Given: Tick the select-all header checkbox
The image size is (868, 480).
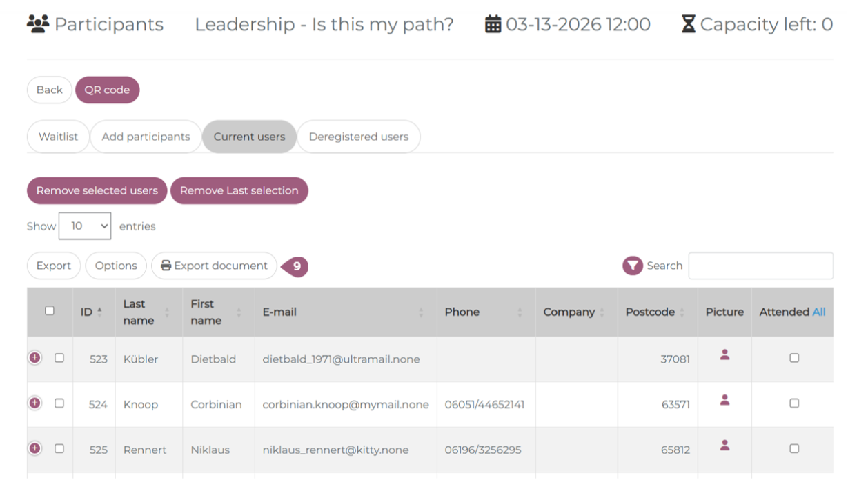Looking at the screenshot, I should (50, 311).
